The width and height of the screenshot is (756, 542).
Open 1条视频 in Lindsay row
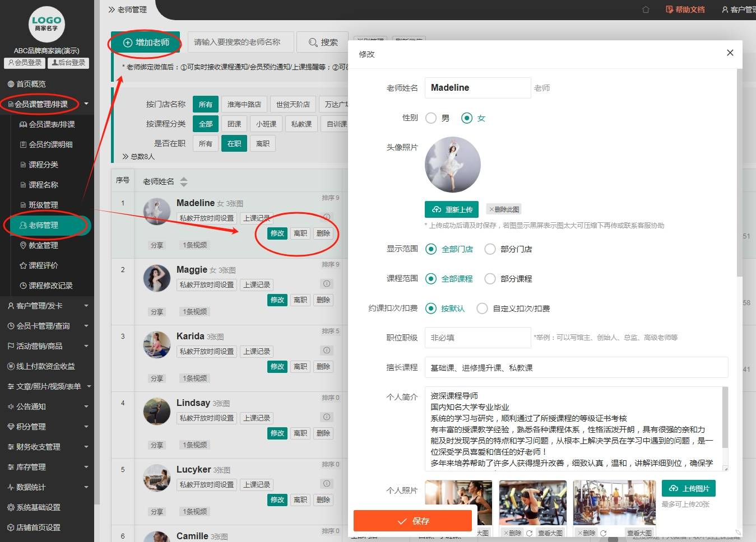(194, 445)
